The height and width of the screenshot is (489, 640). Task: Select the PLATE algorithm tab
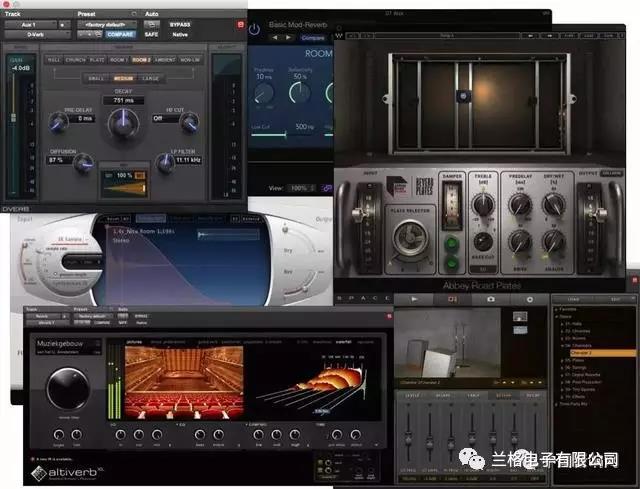click(97, 60)
